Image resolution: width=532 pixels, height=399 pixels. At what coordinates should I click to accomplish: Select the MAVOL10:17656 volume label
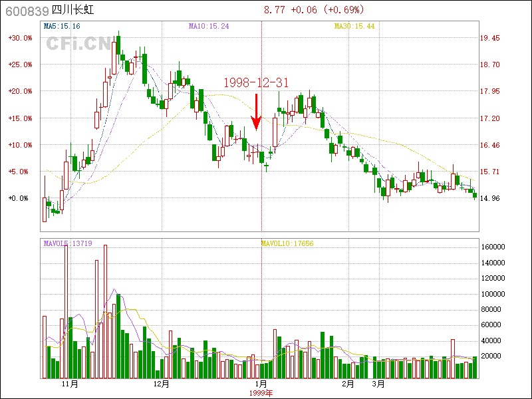tap(287, 243)
